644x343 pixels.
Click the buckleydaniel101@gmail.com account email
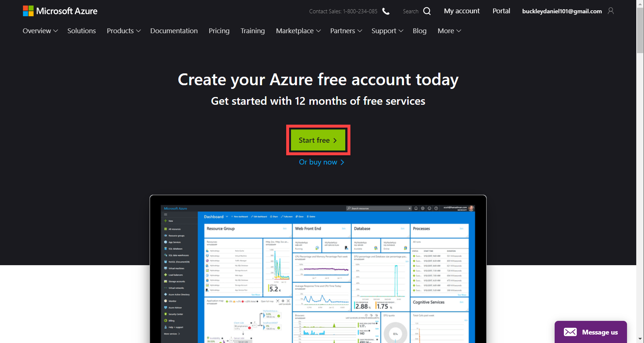562,11
